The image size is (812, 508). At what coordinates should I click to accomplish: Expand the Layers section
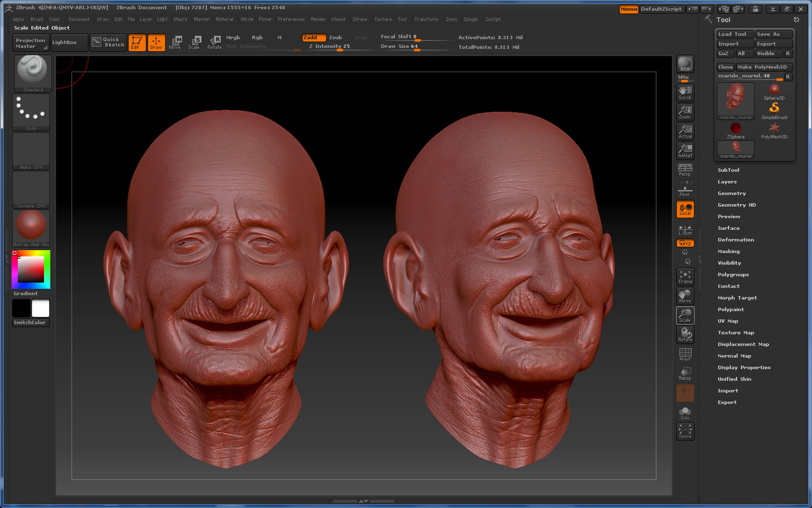727,182
